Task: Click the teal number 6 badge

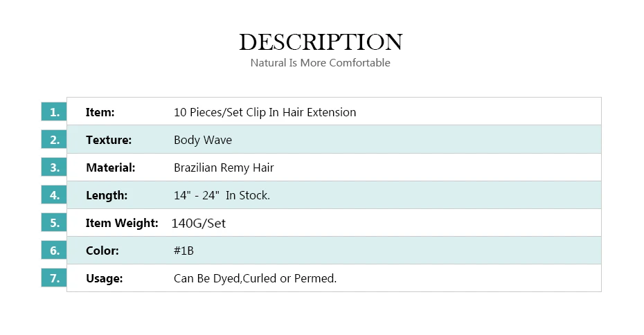Action: pyautogui.click(x=54, y=250)
